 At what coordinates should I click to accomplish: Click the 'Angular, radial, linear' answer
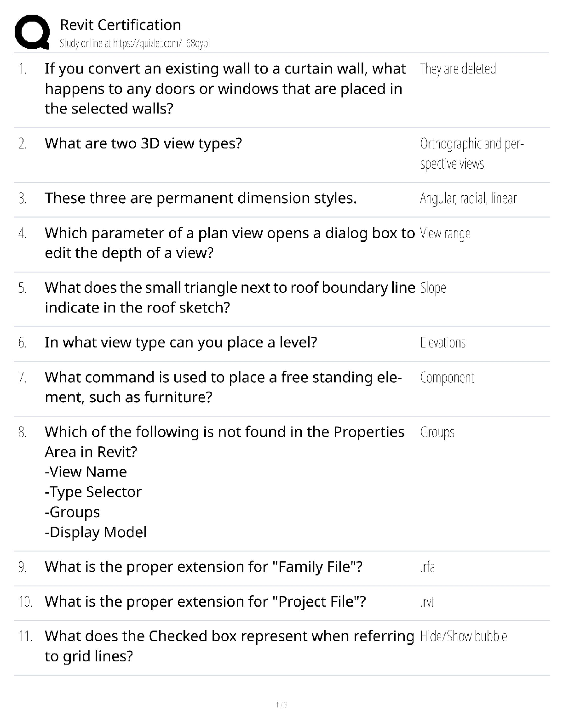pos(468,199)
